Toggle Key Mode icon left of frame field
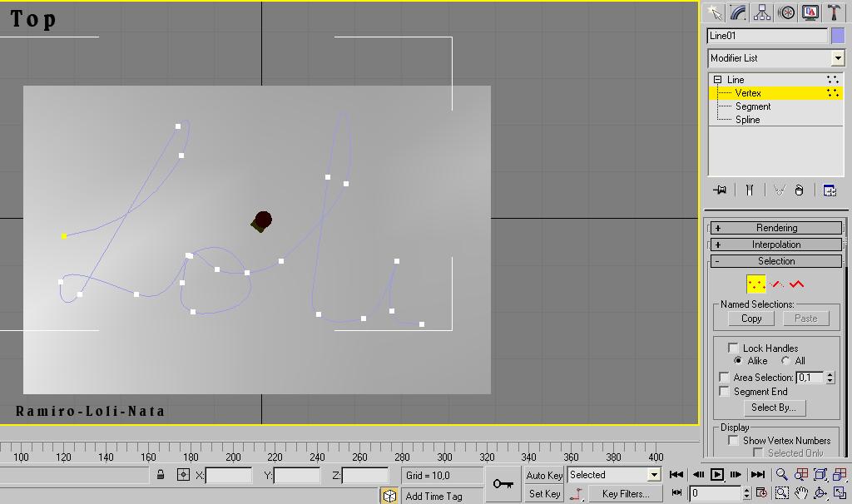Screen dimensions: 852x504 (676, 492)
